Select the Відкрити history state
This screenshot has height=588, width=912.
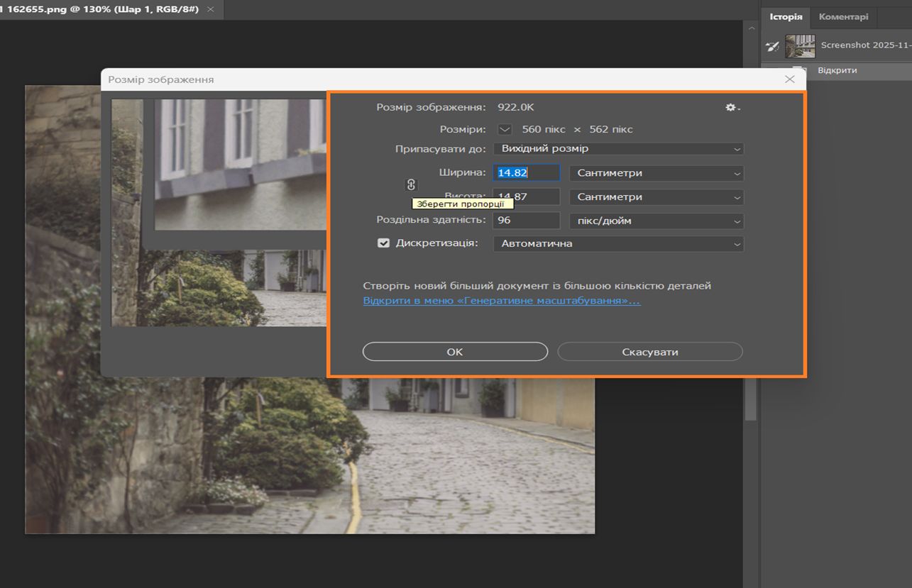coord(836,71)
